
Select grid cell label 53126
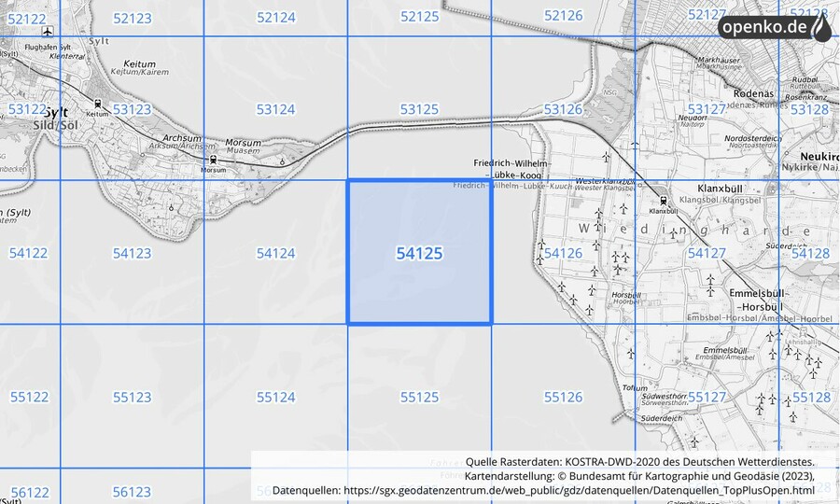coord(563,109)
